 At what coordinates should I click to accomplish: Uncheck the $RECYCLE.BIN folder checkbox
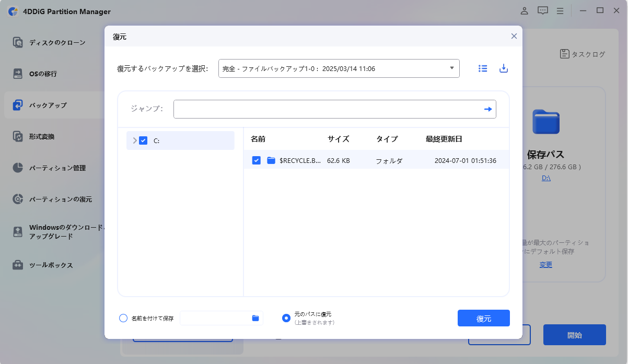pos(257,160)
